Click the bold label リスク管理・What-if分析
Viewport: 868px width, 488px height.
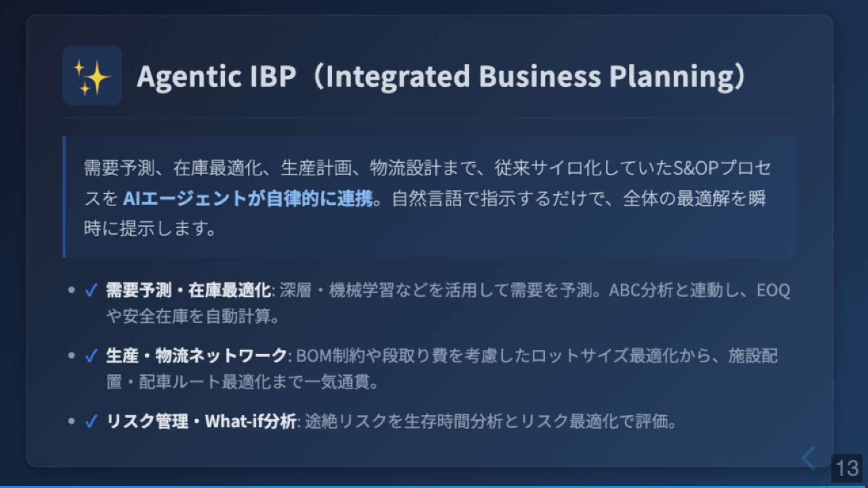point(201,422)
